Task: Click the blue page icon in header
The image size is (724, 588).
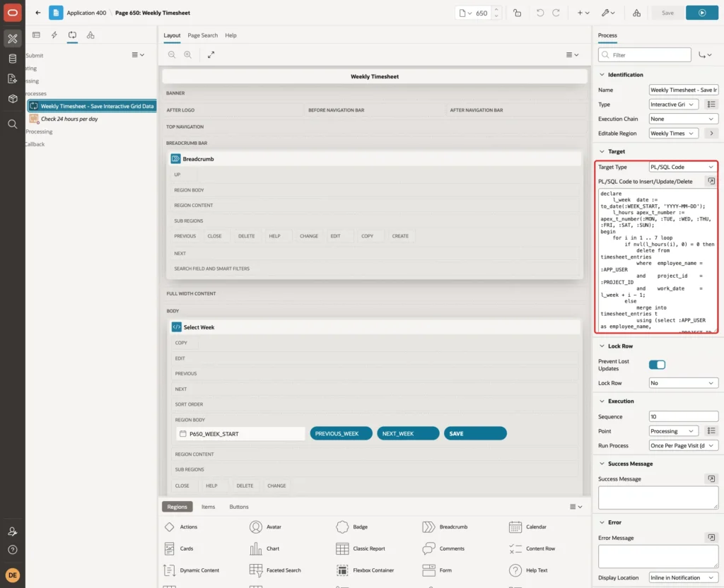Action: [56, 13]
